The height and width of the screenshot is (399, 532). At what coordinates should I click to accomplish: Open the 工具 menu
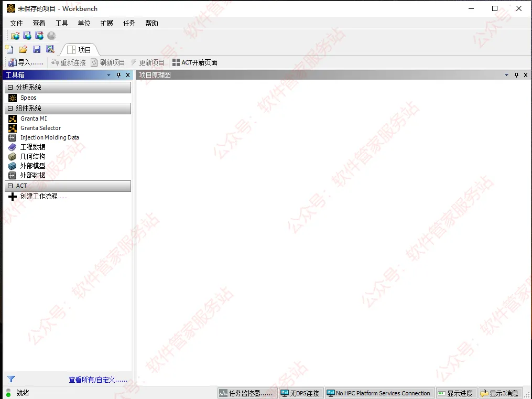(61, 23)
